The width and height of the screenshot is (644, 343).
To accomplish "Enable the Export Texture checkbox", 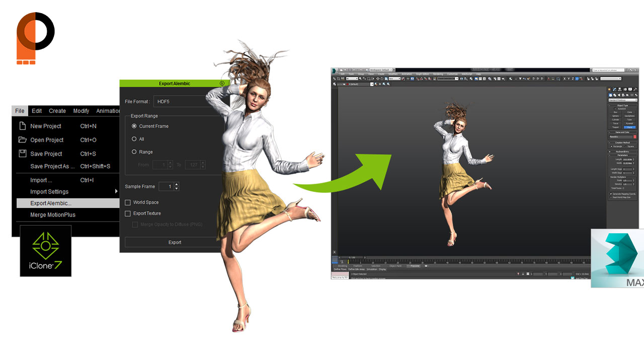I will [128, 214].
